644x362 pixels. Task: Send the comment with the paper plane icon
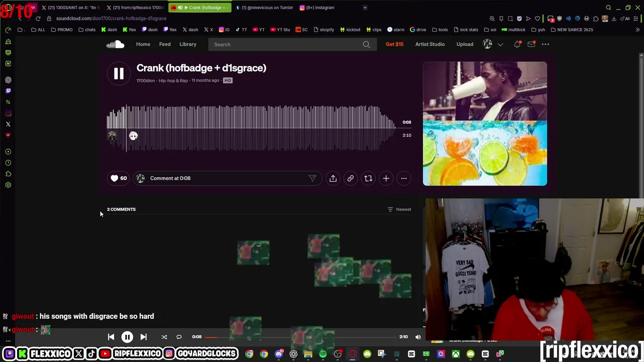point(312,178)
